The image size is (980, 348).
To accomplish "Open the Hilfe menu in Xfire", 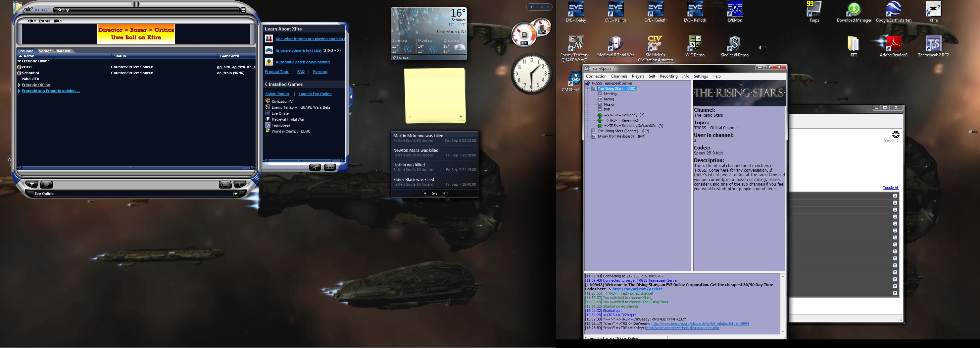I will pos(58,21).
